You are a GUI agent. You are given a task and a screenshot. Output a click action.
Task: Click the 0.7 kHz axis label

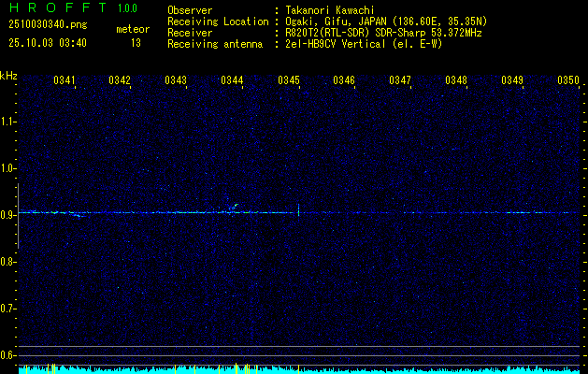[x=8, y=309]
